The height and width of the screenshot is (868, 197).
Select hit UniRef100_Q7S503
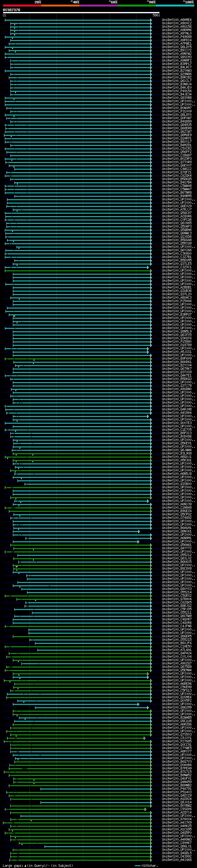(x=177, y=735)
